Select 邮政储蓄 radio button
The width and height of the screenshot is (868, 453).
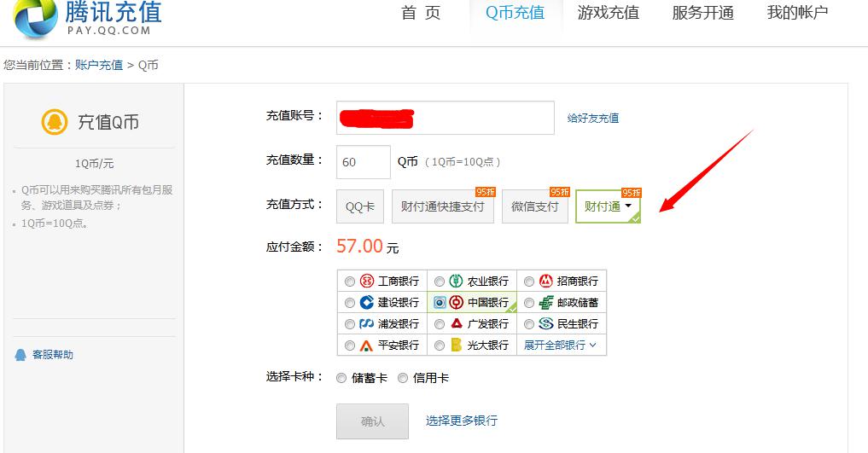point(528,303)
